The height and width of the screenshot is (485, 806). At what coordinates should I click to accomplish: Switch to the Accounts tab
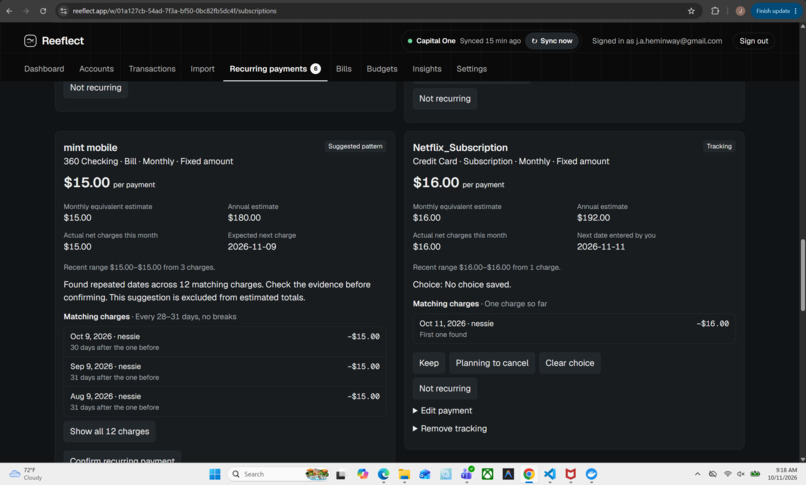[x=96, y=69]
